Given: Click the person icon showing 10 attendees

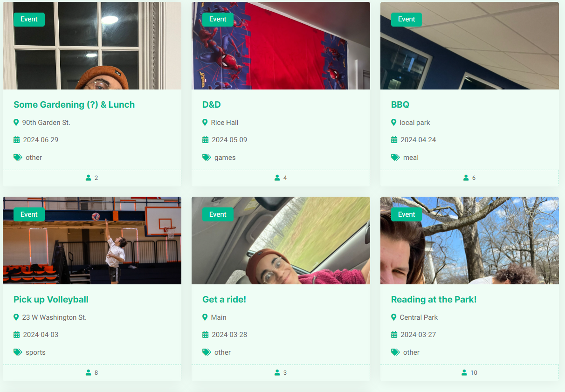Looking at the screenshot, I should (464, 372).
